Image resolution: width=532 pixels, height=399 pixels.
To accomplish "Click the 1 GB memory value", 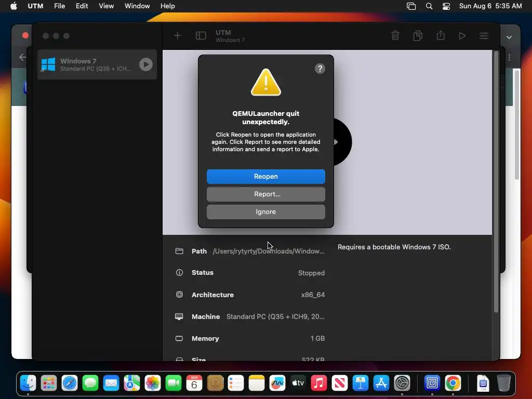I will click(x=317, y=338).
